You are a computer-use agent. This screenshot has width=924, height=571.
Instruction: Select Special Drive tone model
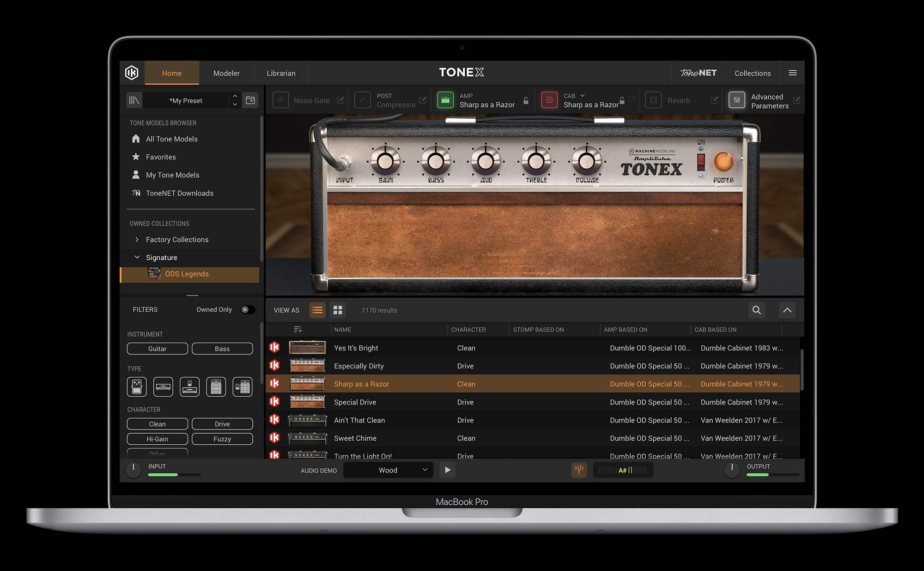click(533, 402)
